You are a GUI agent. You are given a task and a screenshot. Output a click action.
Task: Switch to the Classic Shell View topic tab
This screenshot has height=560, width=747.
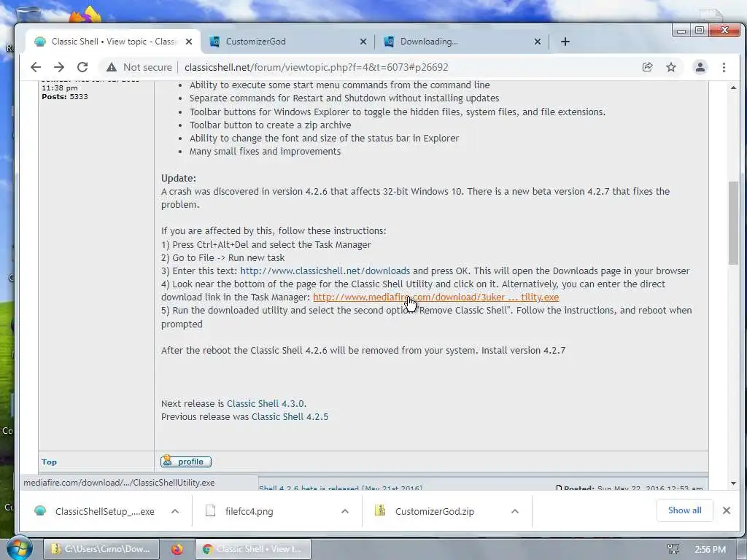[x=112, y=42]
